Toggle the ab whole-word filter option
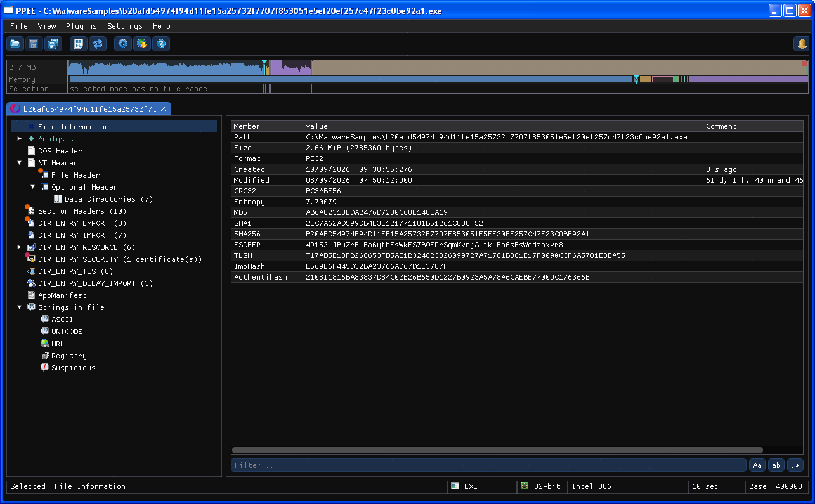The image size is (815, 504). [x=776, y=465]
